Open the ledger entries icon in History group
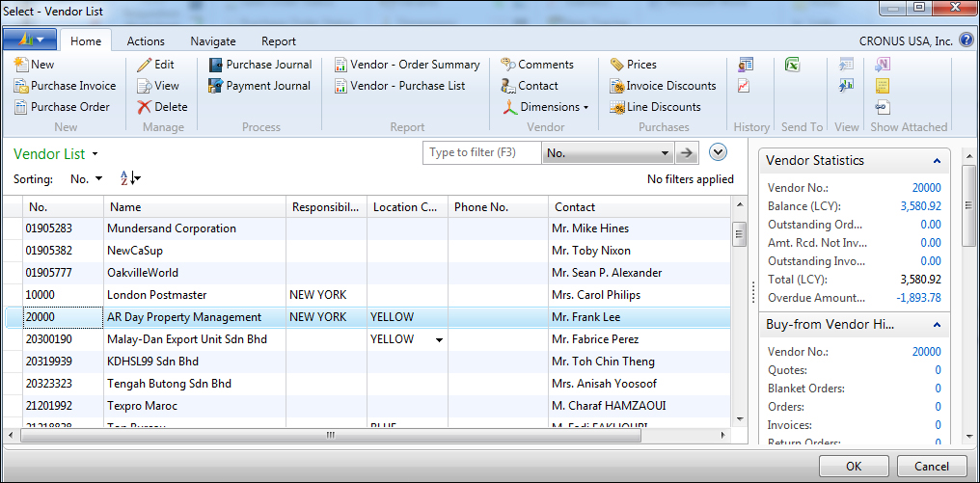The image size is (980, 483). coord(745,65)
